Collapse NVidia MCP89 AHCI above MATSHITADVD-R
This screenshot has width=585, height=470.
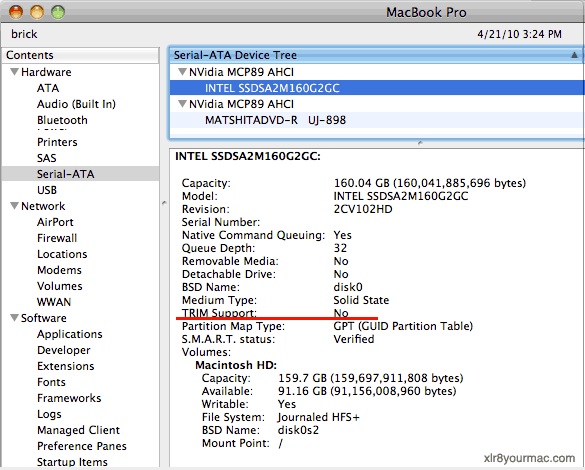pos(182,104)
